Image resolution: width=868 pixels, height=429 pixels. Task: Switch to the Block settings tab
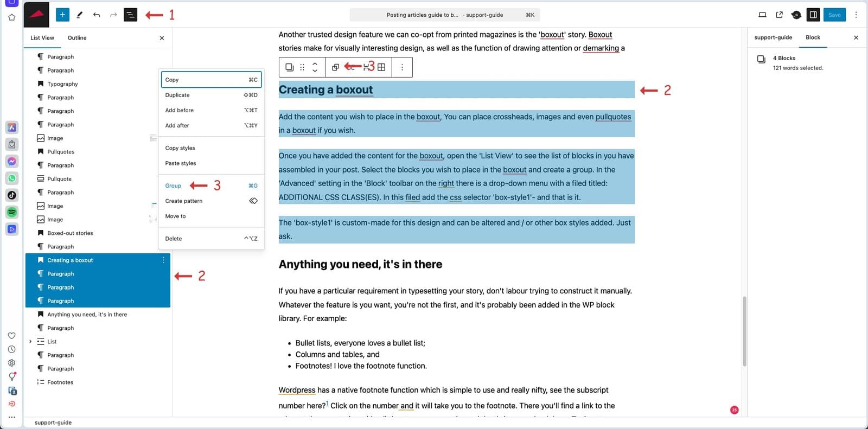click(813, 37)
